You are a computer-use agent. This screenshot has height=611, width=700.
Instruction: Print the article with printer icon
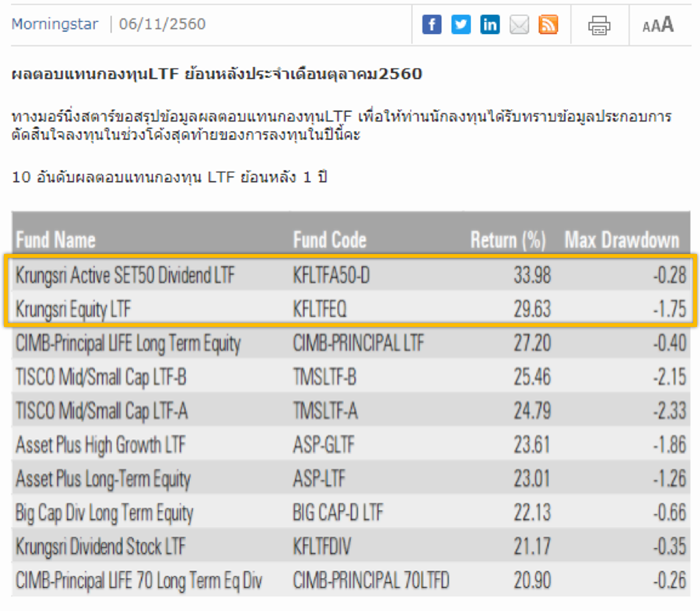click(x=599, y=26)
